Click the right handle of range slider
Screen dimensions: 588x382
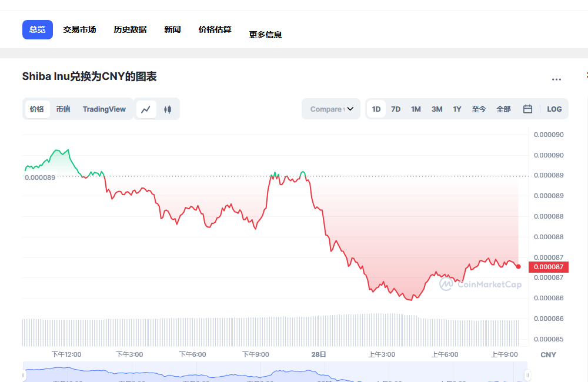click(527, 375)
